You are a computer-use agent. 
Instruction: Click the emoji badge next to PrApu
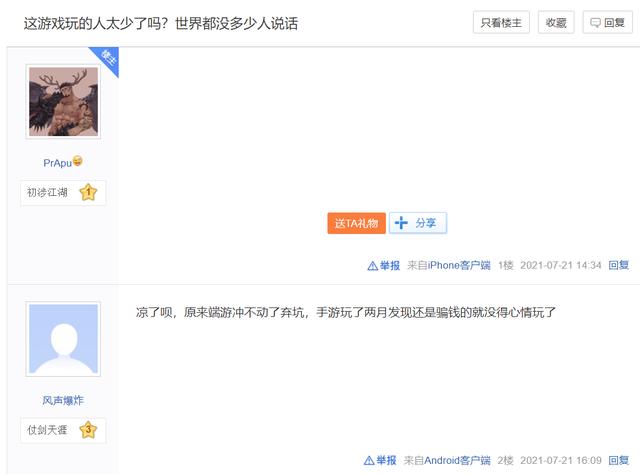point(78,161)
